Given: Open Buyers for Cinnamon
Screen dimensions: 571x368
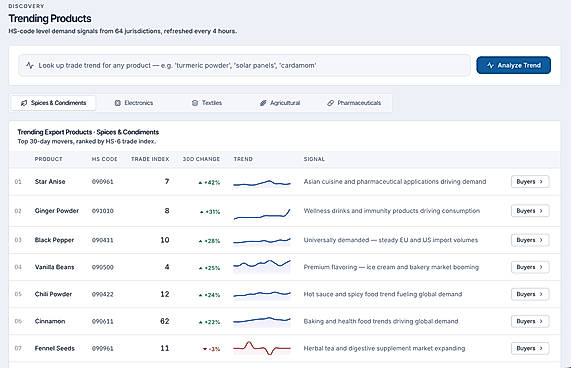Looking at the screenshot, I should (x=530, y=321).
